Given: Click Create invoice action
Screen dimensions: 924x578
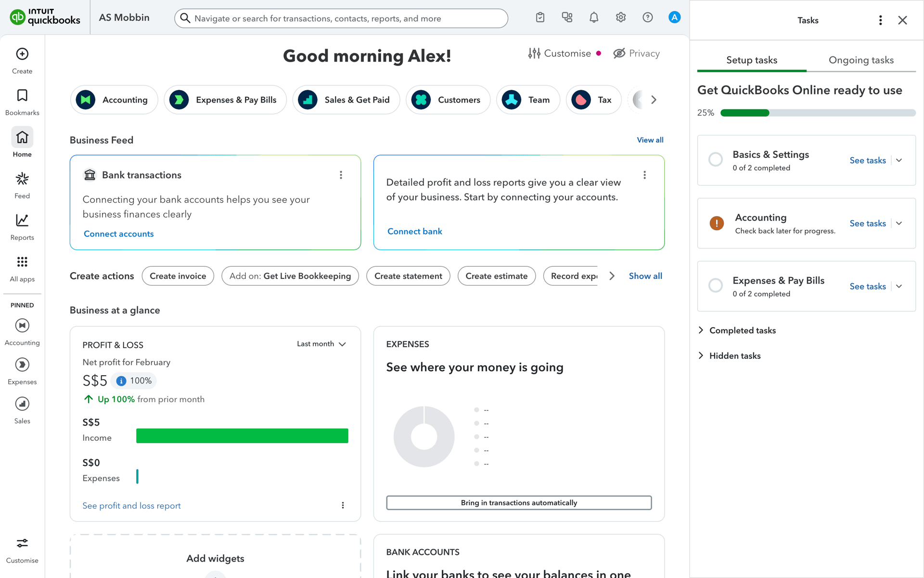Looking at the screenshot, I should 178,276.
